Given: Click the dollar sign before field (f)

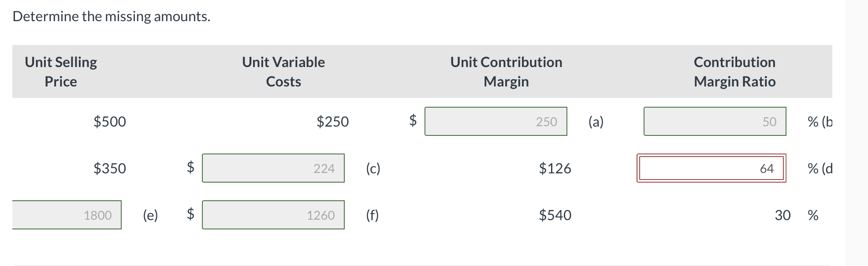Looking at the screenshot, I should pyautogui.click(x=190, y=215).
